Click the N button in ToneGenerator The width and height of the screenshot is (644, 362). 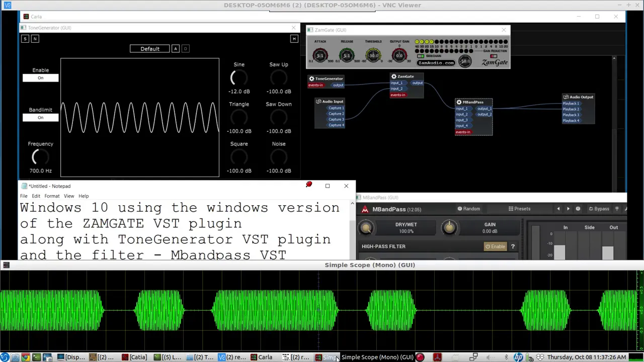pos(35,39)
